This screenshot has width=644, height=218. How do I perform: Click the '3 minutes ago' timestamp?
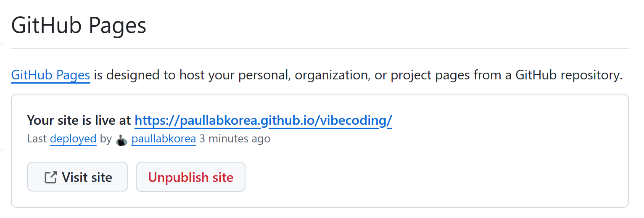pos(235,139)
